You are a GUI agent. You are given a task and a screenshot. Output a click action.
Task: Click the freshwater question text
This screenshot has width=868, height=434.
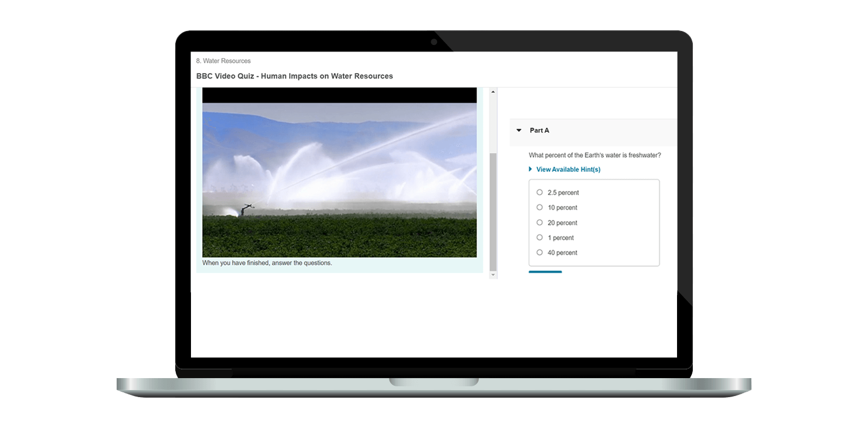click(595, 155)
